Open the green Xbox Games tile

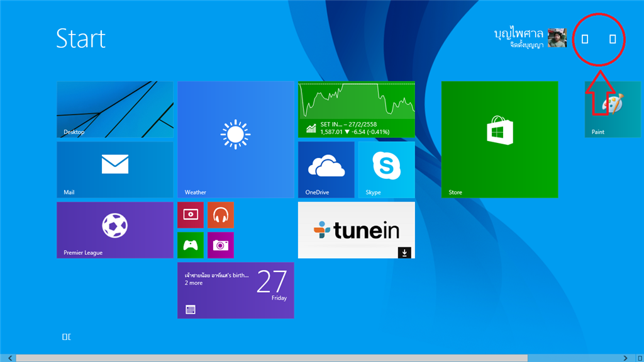[191, 245]
